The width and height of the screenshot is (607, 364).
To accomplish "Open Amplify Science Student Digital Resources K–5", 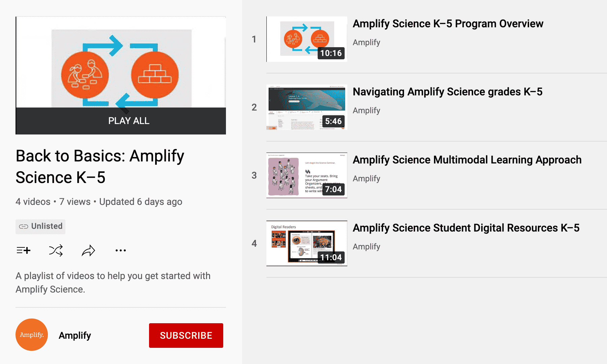I will pyautogui.click(x=466, y=228).
